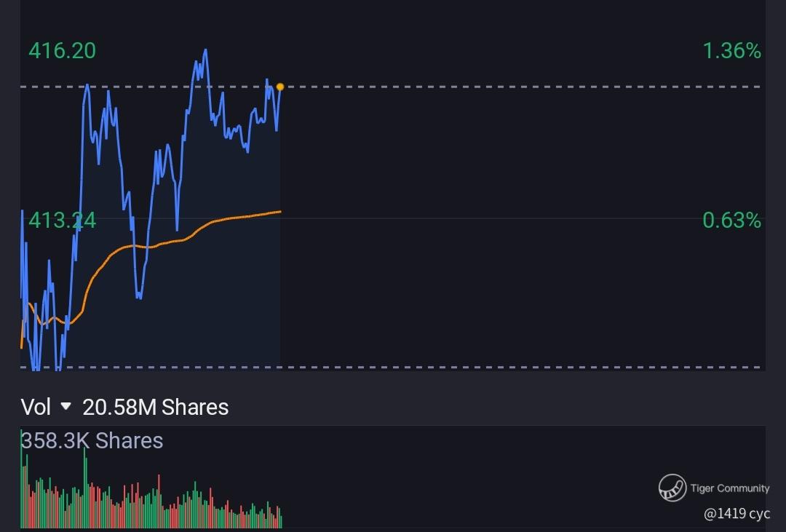This screenshot has height=532, width=786.
Task: Tap the 358.3K Shares volume scale label
Action: point(92,440)
